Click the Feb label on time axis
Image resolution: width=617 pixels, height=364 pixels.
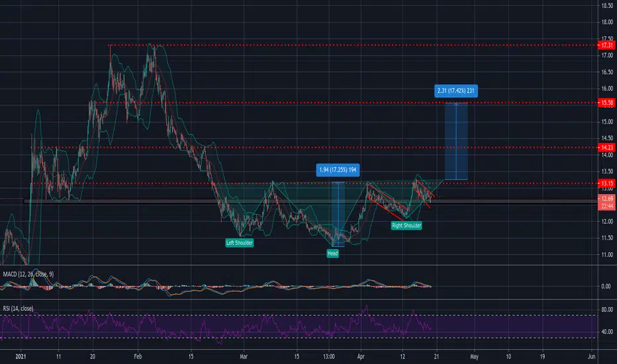pyautogui.click(x=138, y=357)
